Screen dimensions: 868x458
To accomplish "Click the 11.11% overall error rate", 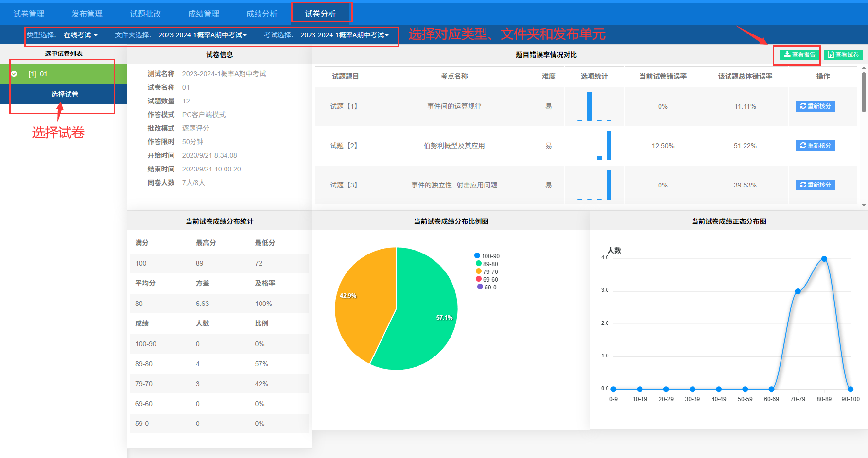I will pos(745,106).
